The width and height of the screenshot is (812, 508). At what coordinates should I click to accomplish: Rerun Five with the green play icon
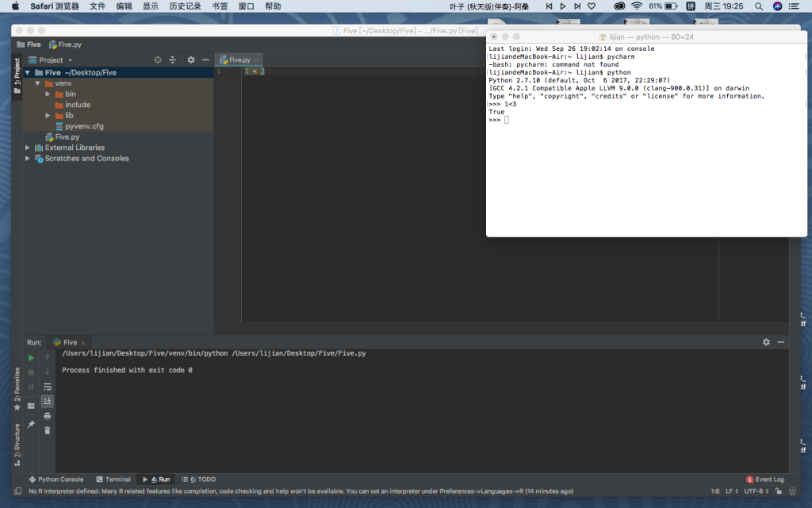tap(31, 358)
